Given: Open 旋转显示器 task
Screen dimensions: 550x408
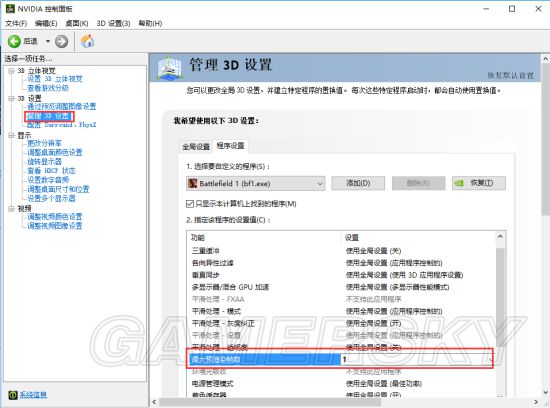Looking at the screenshot, I should (45, 161).
